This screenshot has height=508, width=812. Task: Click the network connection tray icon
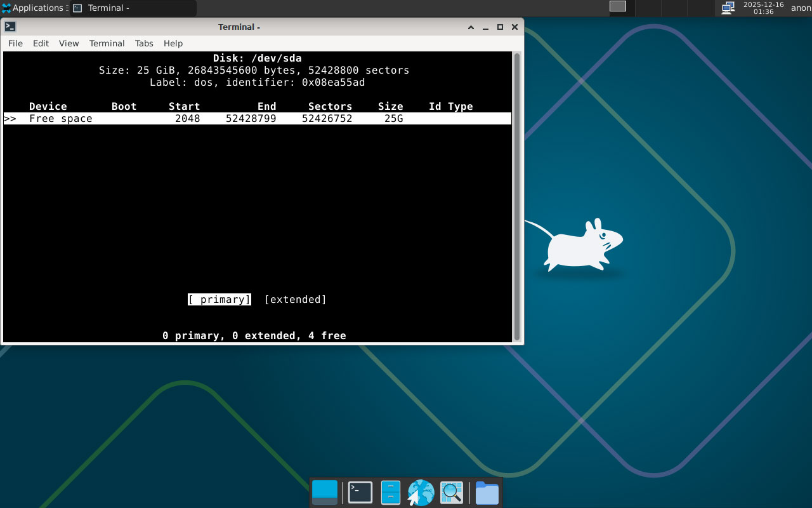[x=728, y=8]
